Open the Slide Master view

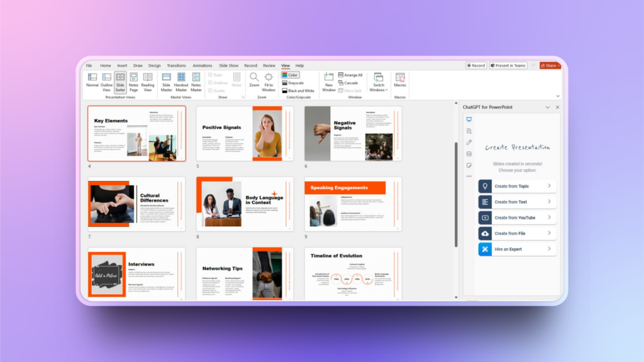tap(166, 81)
